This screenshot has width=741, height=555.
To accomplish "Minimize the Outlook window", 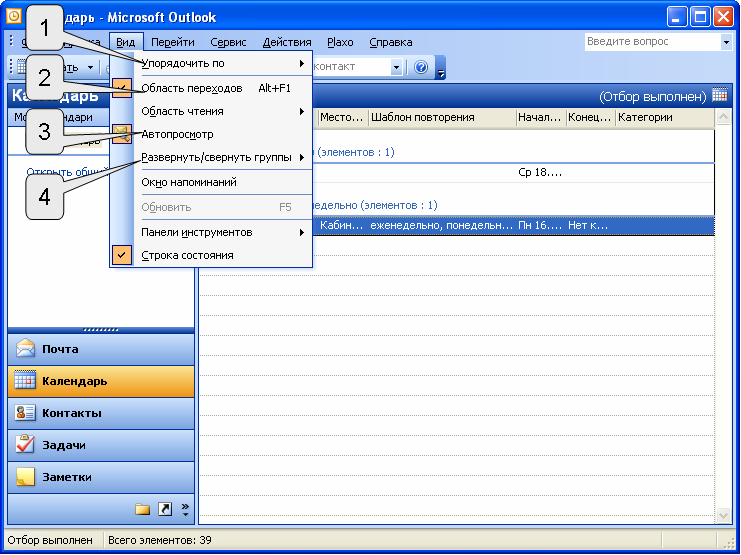I will click(x=677, y=17).
